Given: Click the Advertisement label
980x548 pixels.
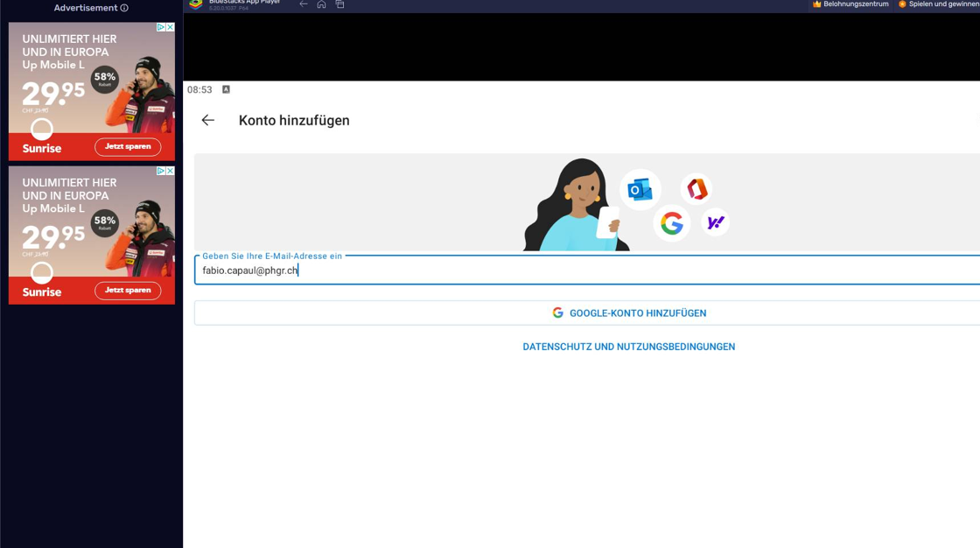Looking at the screenshot, I should (x=86, y=8).
